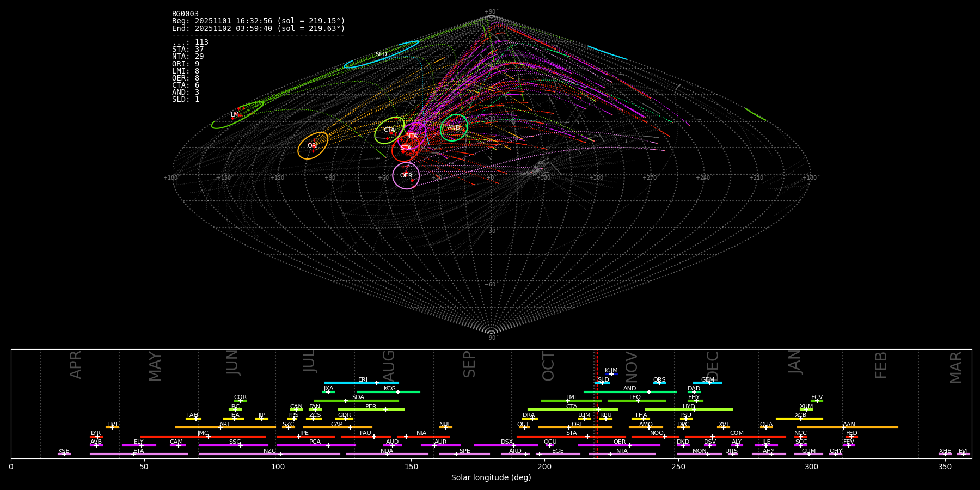Click the ETA shower bar in timeline
The height and width of the screenshot is (490, 980).
(139, 454)
